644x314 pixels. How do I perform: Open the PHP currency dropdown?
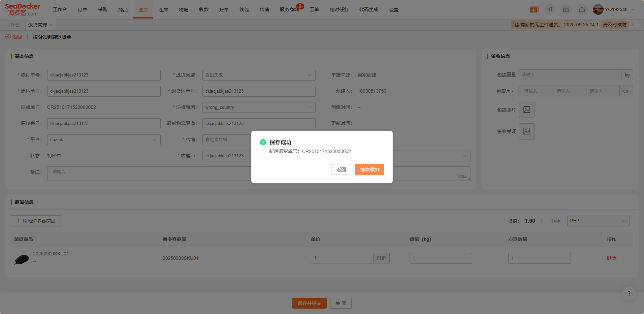(x=598, y=221)
